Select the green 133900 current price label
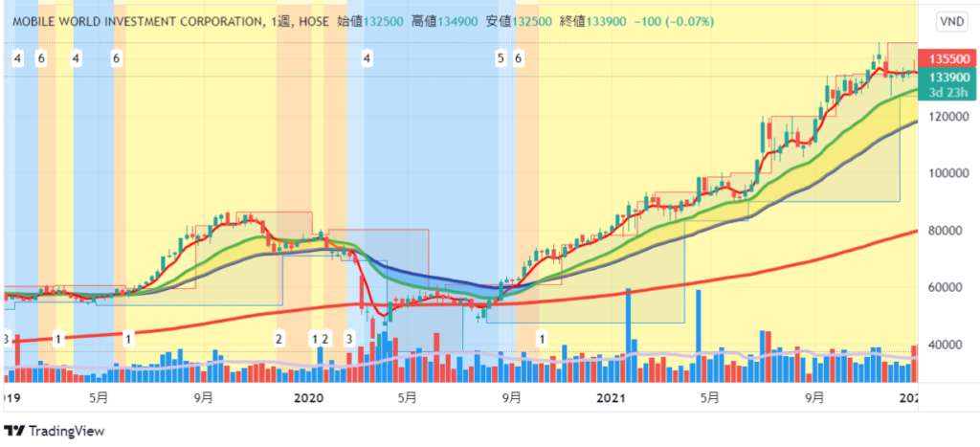The image size is (980, 447). click(x=948, y=78)
